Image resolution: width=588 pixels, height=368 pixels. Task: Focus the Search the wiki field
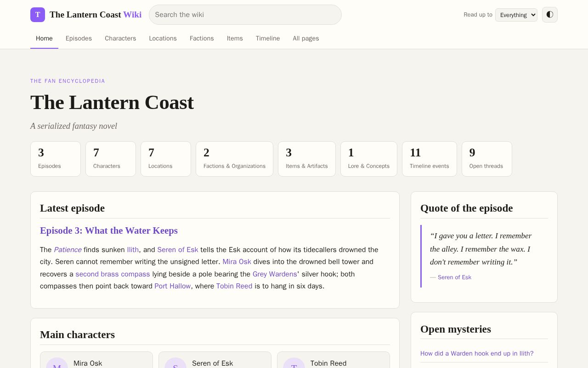click(245, 15)
